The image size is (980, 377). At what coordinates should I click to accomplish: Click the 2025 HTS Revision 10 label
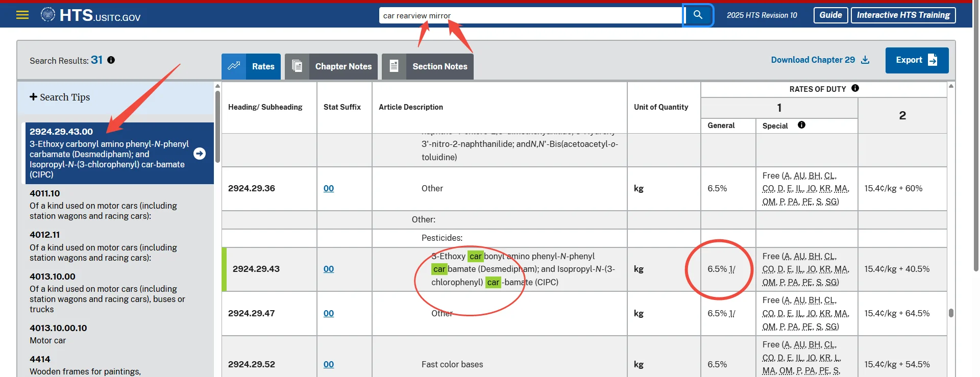point(762,15)
